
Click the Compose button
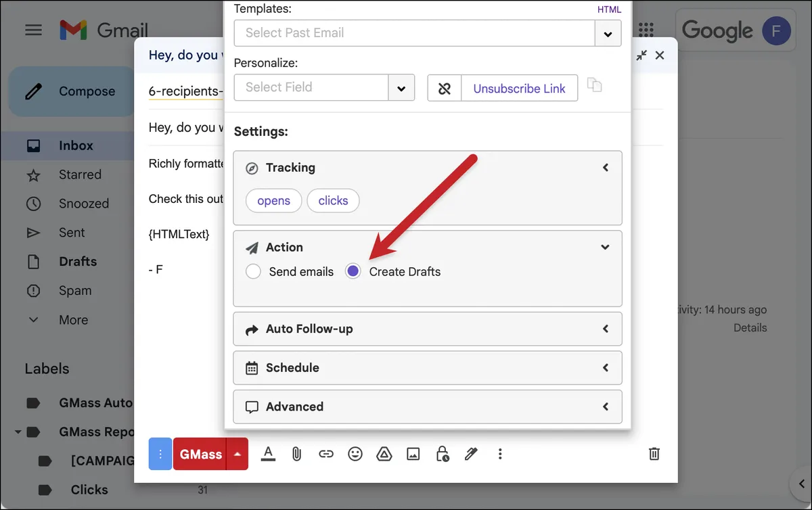tap(72, 91)
